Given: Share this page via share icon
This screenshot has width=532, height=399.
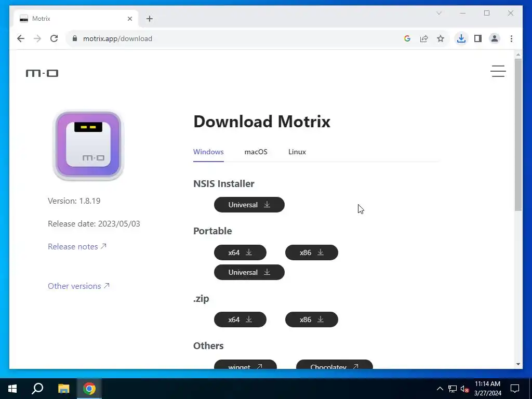Looking at the screenshot, I should (424, 38).
